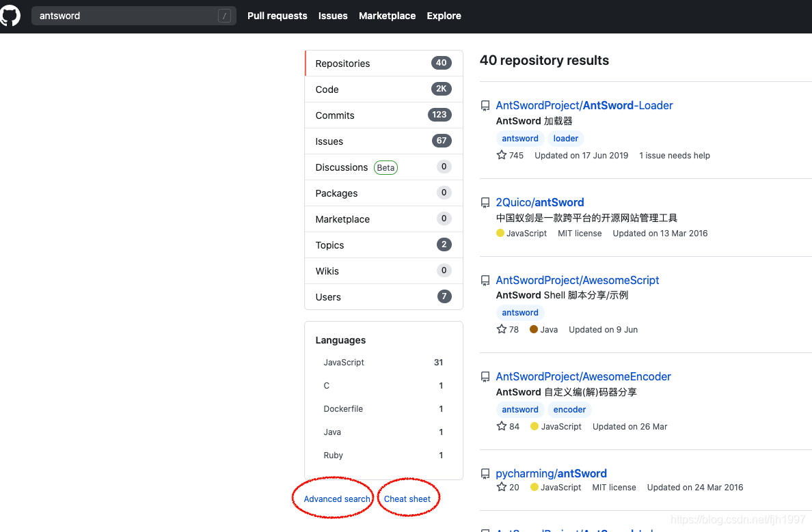Click repo icon beside 2Quico/antSword result
The image size is (812, 532).
(x=485, y=202)
